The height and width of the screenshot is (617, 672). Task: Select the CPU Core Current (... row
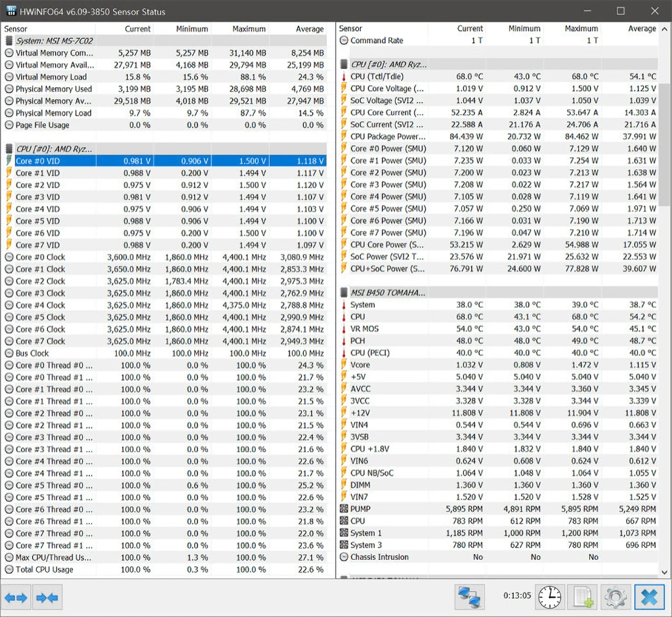(497, 113)
